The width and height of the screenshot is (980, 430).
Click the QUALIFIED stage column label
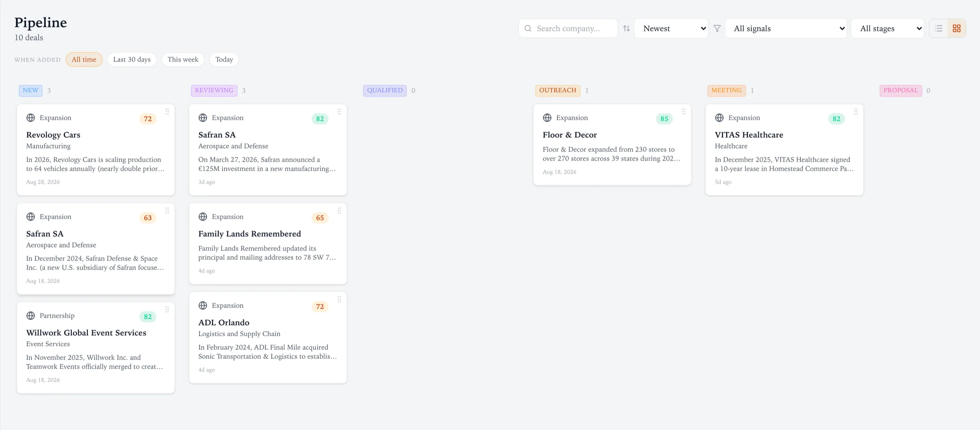click(385, 91)
